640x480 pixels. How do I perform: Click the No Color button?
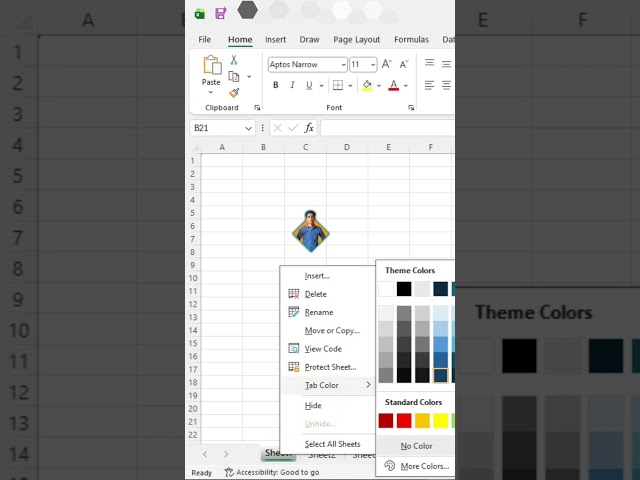416,446
